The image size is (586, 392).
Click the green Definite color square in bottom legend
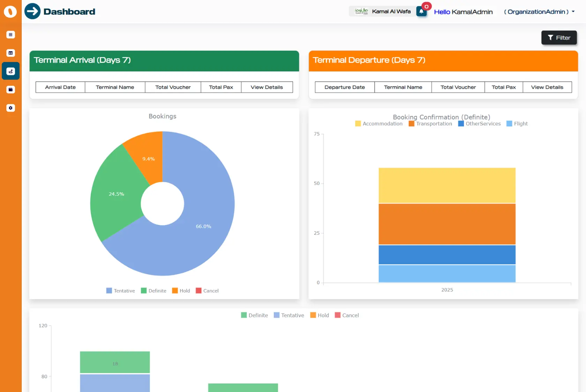244,315
